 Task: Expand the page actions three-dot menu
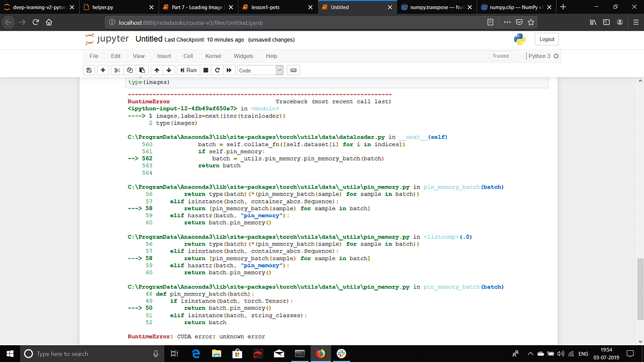coord(506,22)
